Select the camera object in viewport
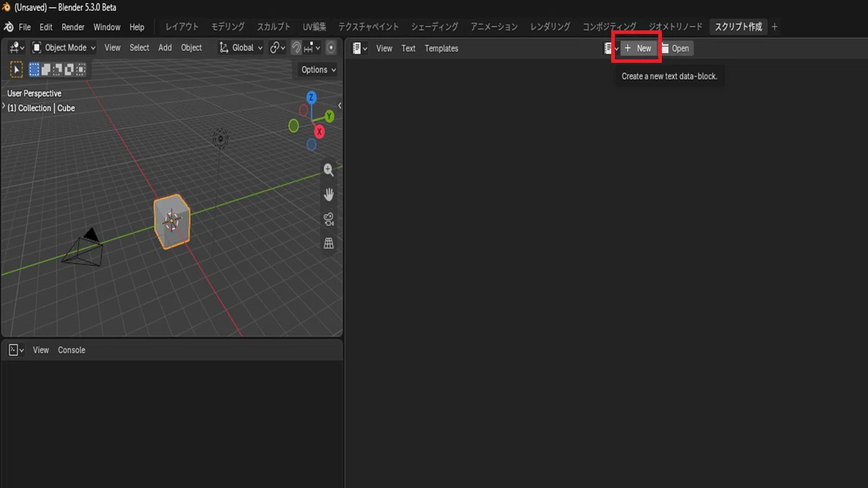Image resolution: width=868 pixels, height=488 pixels. click(x=82, y=249)
